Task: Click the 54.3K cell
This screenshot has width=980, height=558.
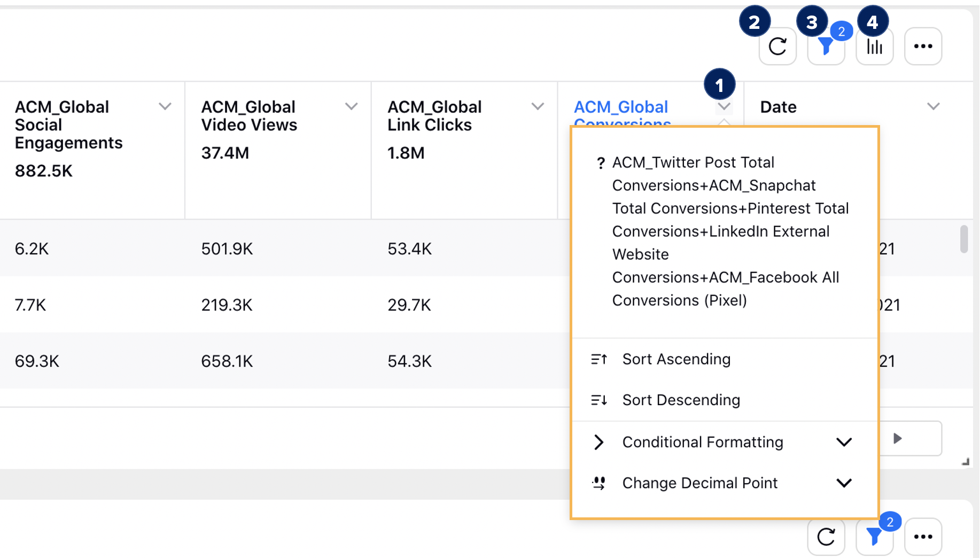Action: click(x=409, y=361)
